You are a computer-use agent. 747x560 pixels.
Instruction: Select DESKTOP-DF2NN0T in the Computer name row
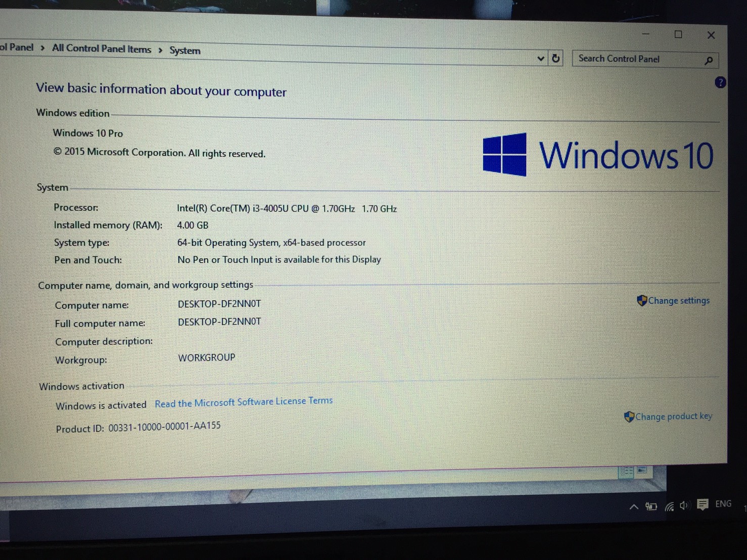click(x=219, y=304)
